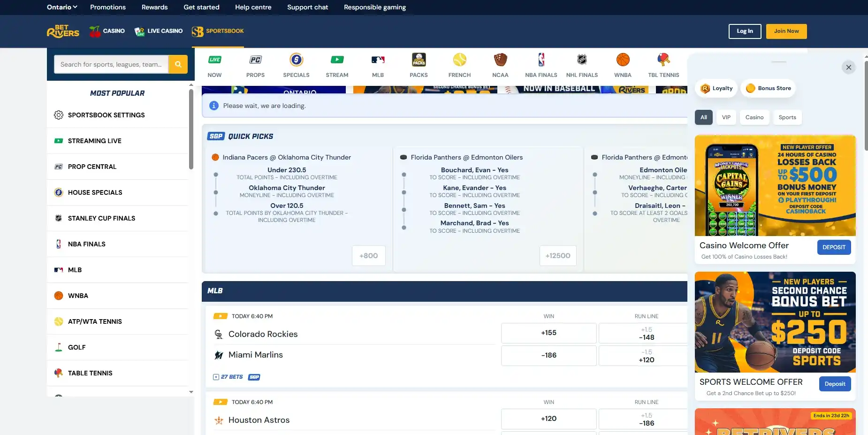Select the VIP filter tab
The image size is (868, 435).
pos(726,117)
